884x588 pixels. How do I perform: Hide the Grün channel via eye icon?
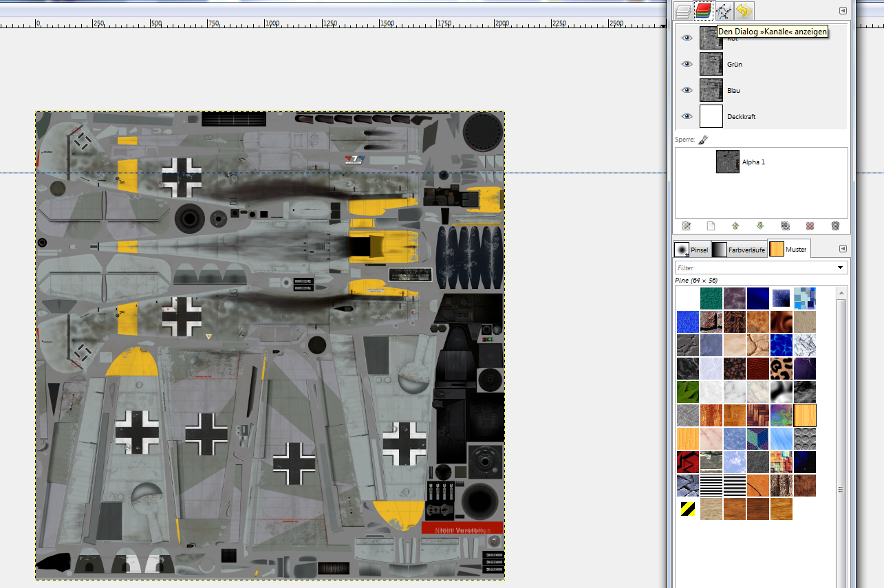click(687, 64)
